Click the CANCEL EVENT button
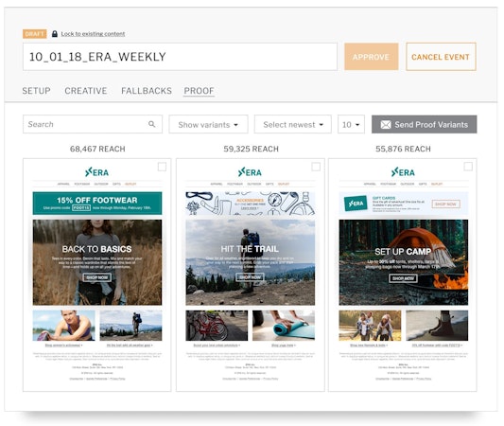This screenshot has height=426, width=504. pyautogui.click(x=441, y=57)
